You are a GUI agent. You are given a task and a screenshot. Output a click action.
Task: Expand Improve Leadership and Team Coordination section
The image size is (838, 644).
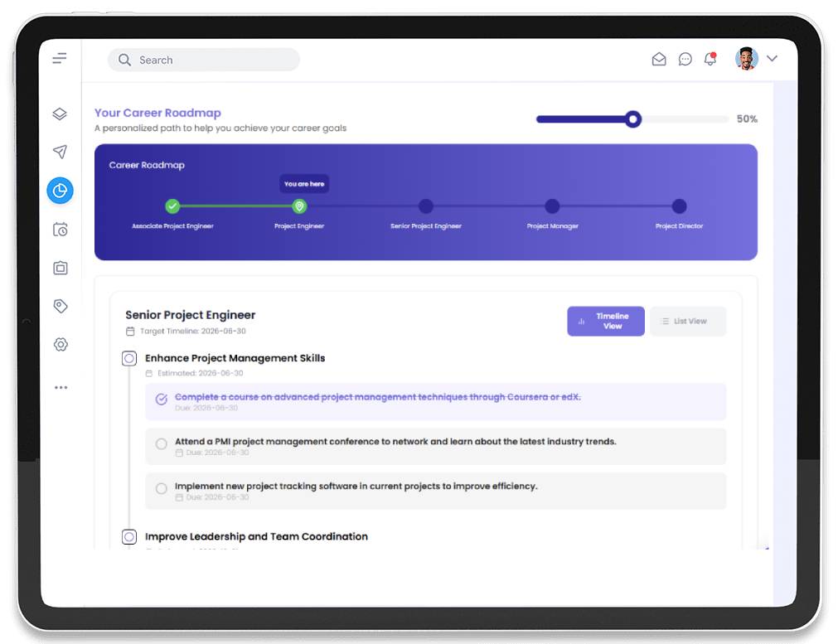pos(129,537)
